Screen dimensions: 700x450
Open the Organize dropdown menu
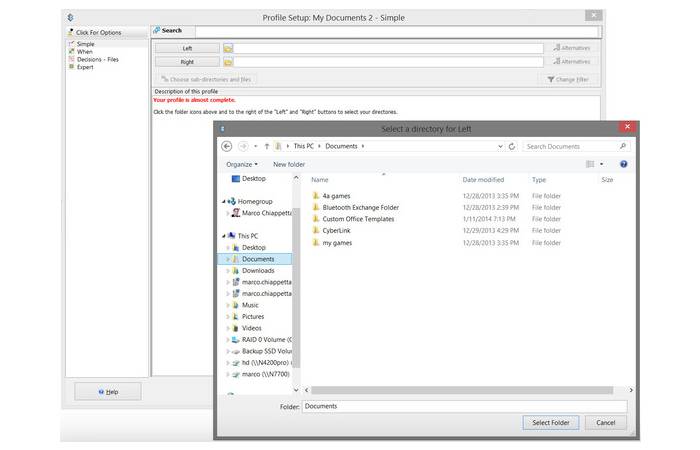click(x=241, y=164)
